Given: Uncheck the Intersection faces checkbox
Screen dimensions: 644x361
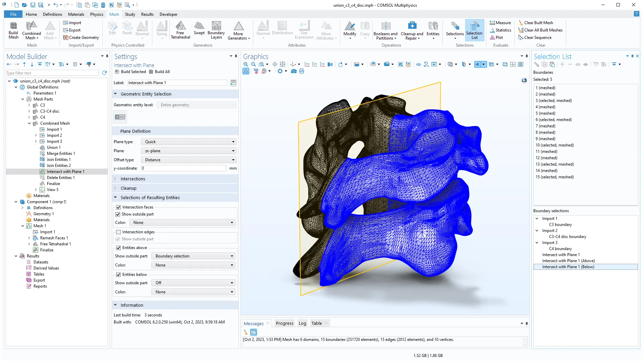Looking at the screenshot, I should 118,207.
